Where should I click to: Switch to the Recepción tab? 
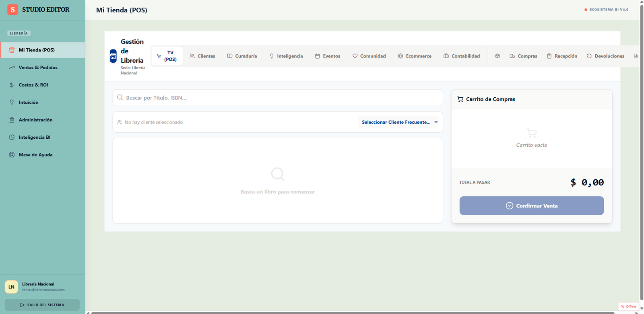[x=562, y=56]
